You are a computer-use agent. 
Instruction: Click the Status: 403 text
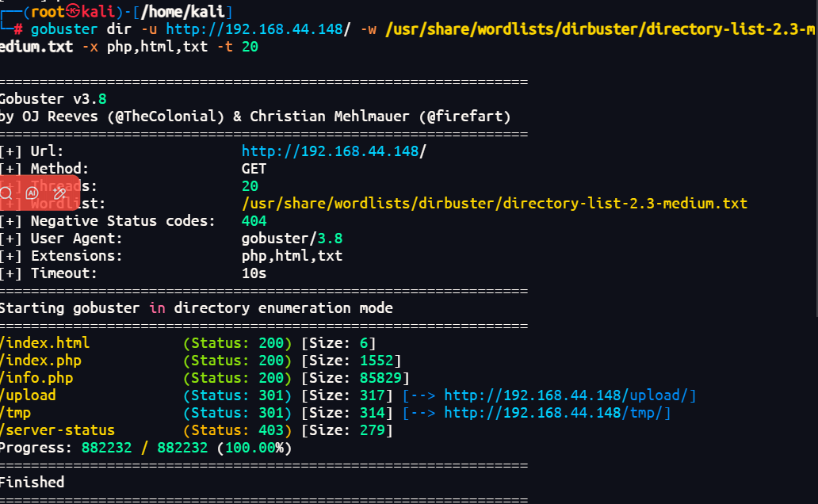(237, 430)
